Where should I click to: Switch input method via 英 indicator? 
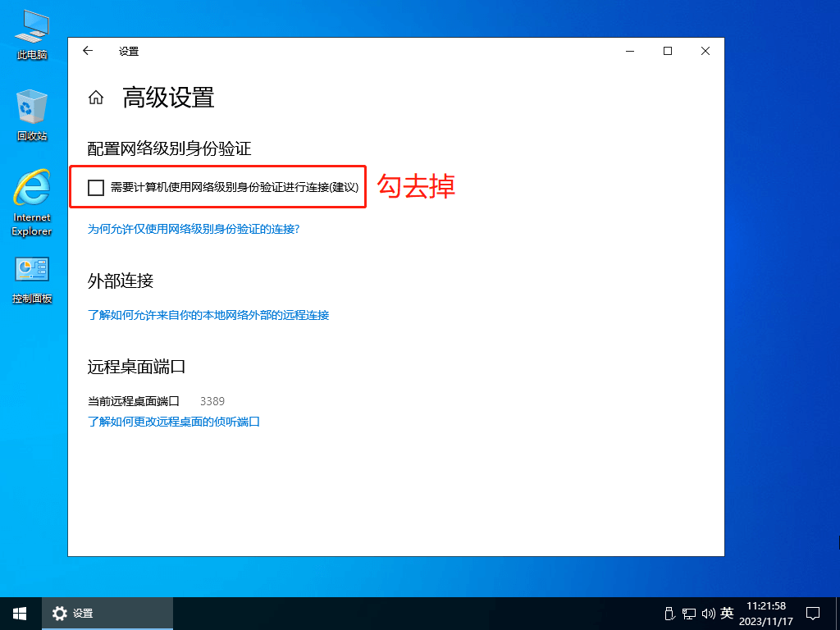[x=727, y=613]
